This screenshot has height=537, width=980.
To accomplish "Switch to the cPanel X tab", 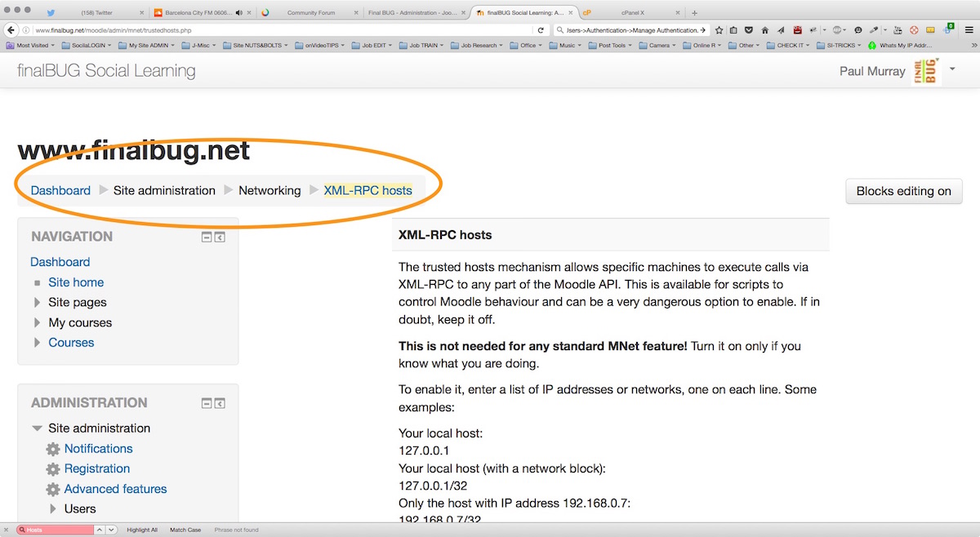I will [632, 13].
